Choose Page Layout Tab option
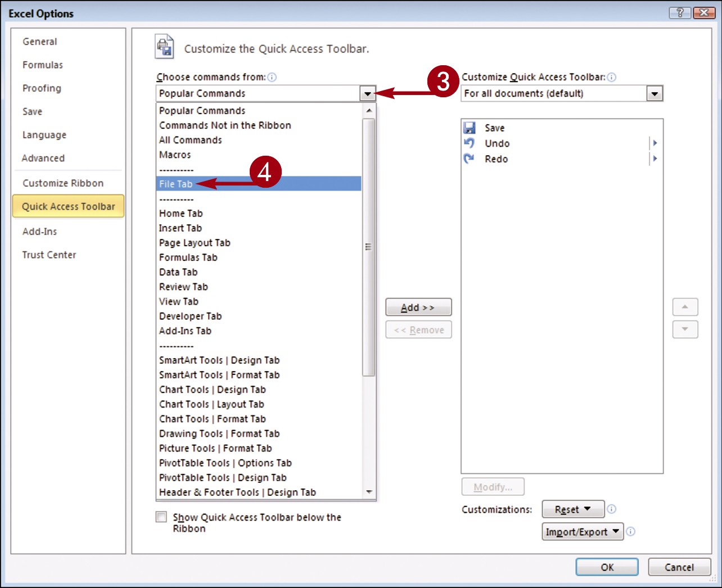This screenshot has height=588, width=722. pos(259,243)
